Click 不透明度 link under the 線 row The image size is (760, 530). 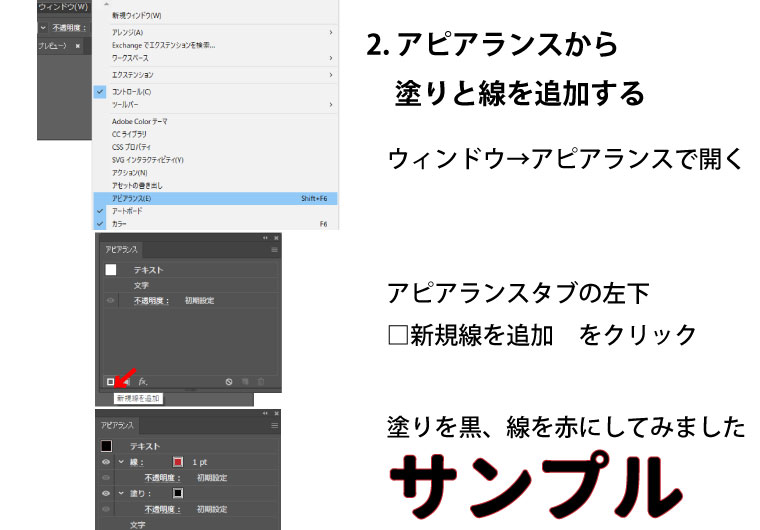pos(160,477)
